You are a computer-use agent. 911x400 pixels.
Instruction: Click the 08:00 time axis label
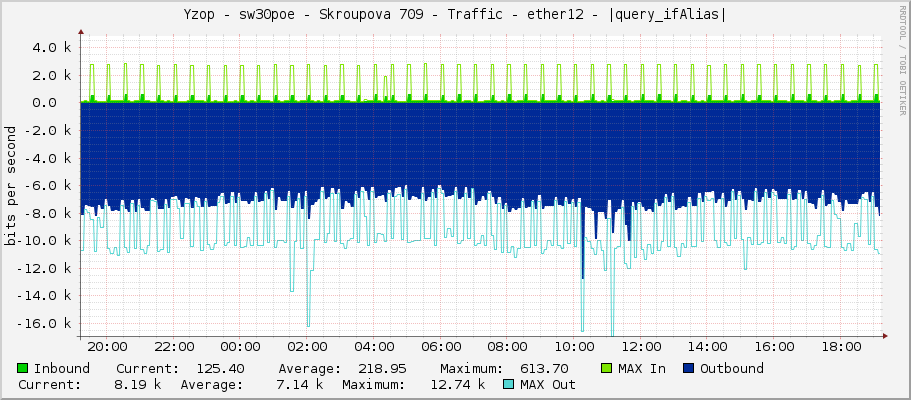point(507,348)
